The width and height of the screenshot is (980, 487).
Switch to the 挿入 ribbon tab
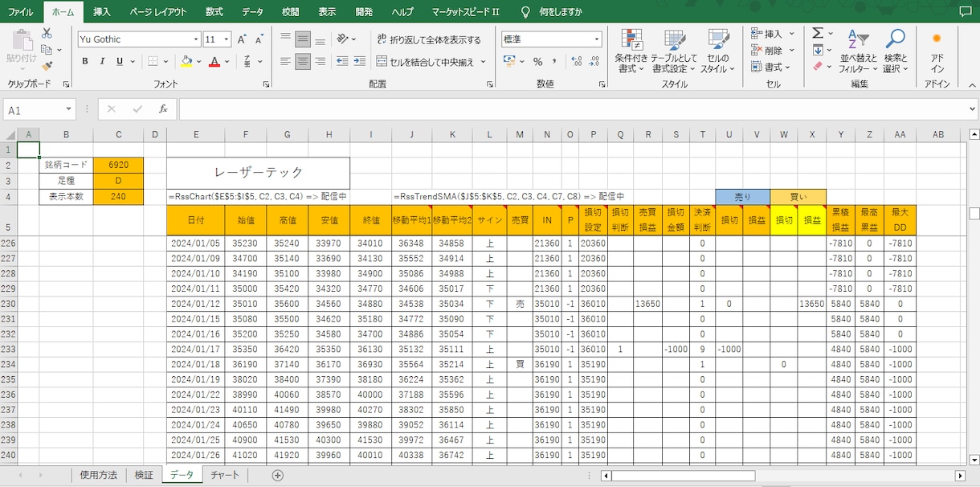(x=102, y=12)
